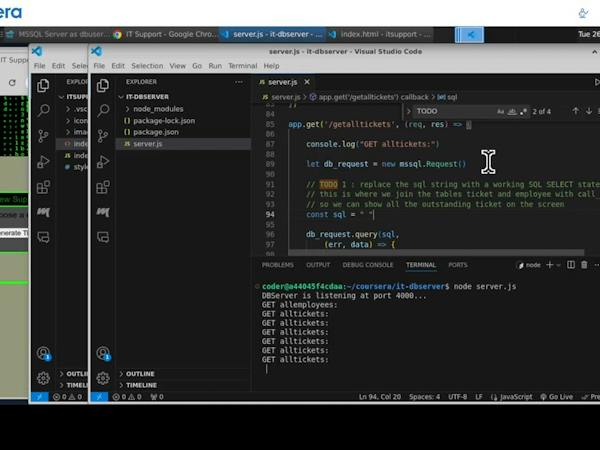Open the View menu
The image size is (600, 450).
pos(178,66)
